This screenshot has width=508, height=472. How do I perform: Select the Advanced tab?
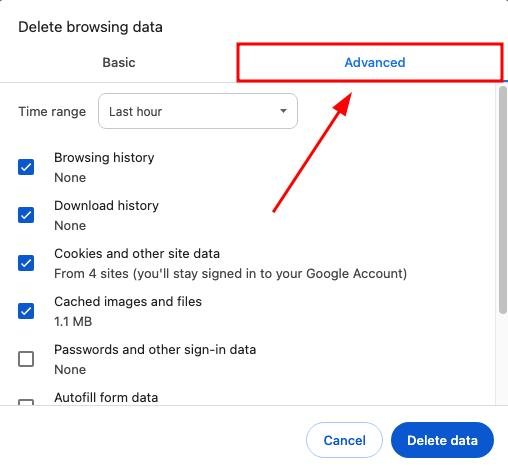(x=375, y=62)
